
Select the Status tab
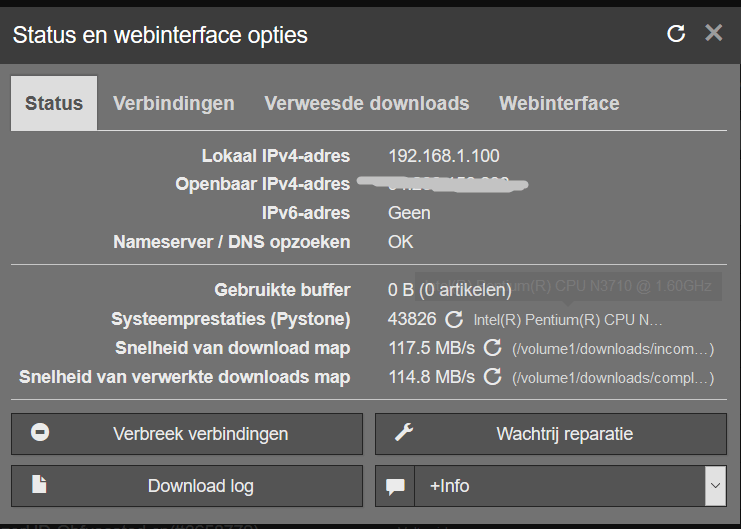(54, 103)
